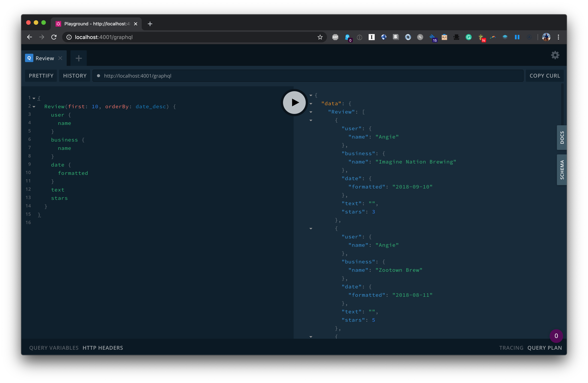Open Chrome three-dot menu
Screen dimensions: 588x383
click(558, 37)
